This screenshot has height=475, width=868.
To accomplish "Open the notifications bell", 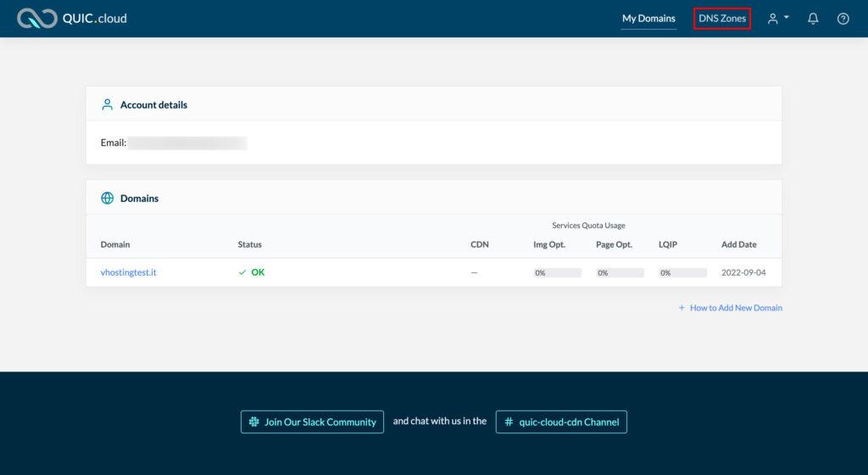I will point(813,19).
